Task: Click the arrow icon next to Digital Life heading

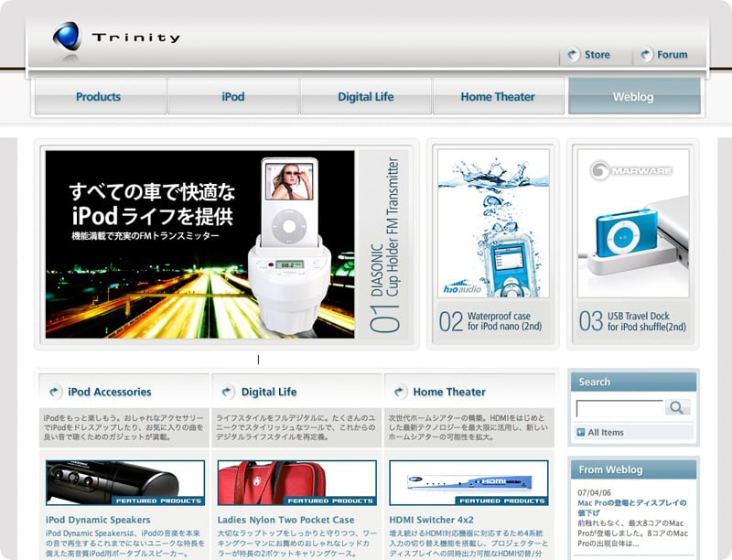Action: pyautogui.click(x=227, y=392)
